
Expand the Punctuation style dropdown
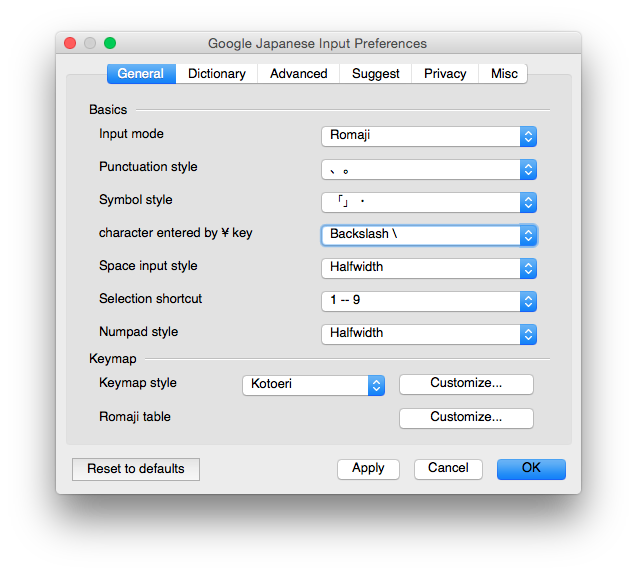(429, 169)
